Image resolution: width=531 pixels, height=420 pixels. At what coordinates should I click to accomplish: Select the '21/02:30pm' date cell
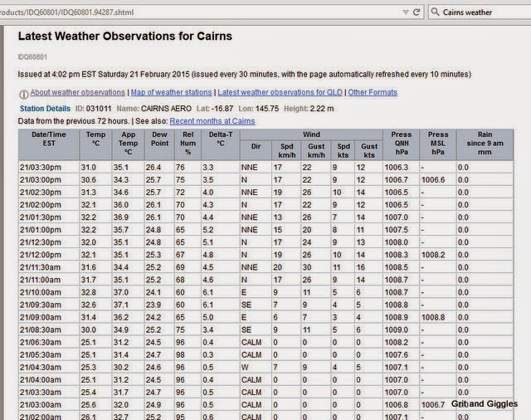[x=49, y=193]
